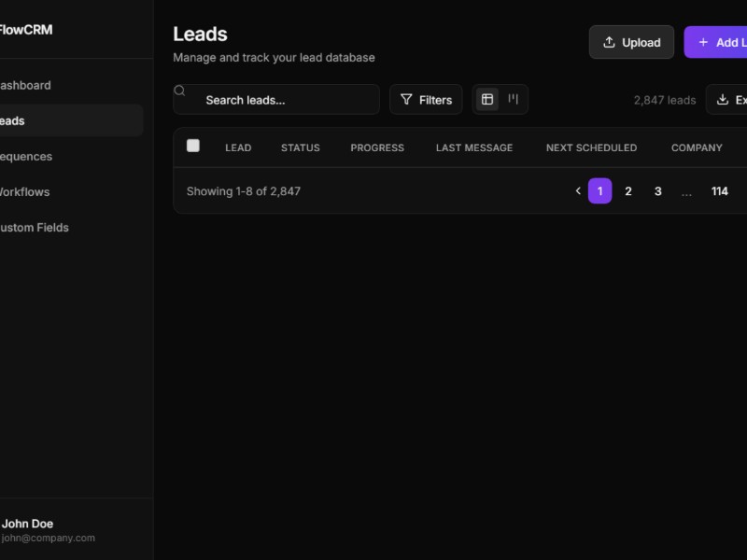
Task: Switch to kanban board view icon
Action: 513,99
